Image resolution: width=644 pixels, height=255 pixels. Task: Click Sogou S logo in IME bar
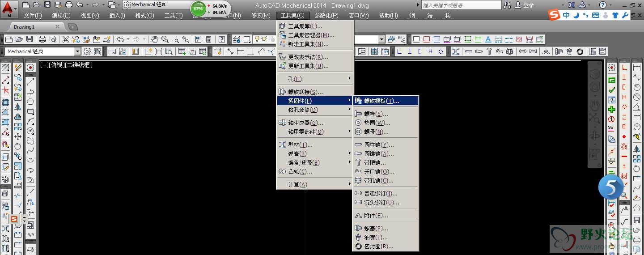point(555,15)
